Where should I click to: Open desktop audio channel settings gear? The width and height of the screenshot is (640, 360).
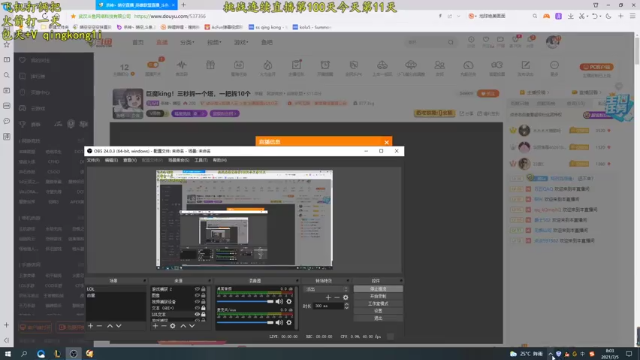click(x=289, y=301)
